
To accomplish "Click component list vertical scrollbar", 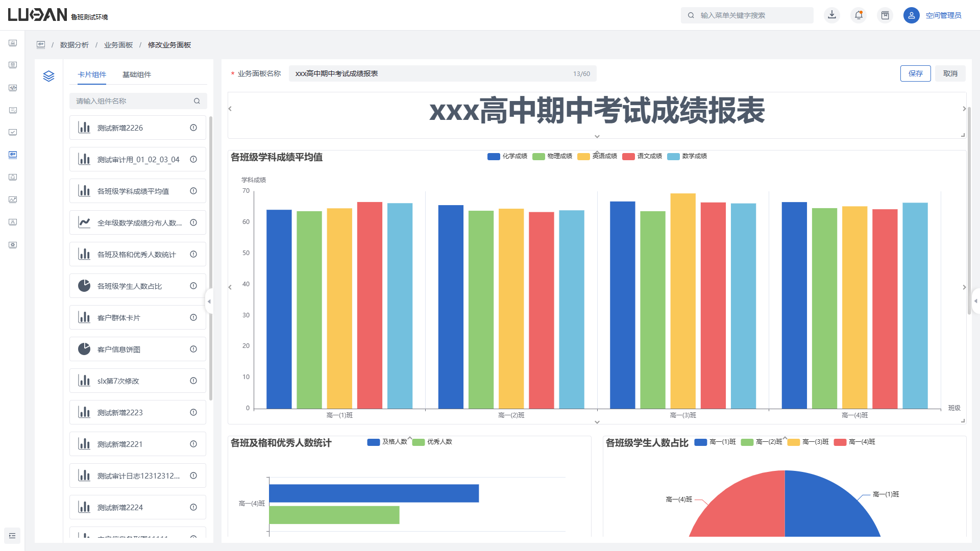I will tap(211, 258).
